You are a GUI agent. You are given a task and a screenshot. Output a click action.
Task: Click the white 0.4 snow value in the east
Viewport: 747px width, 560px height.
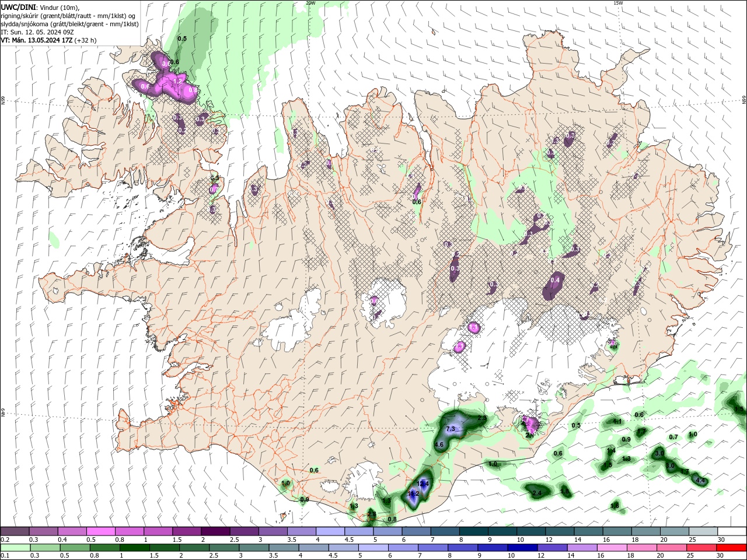(555, 281)
